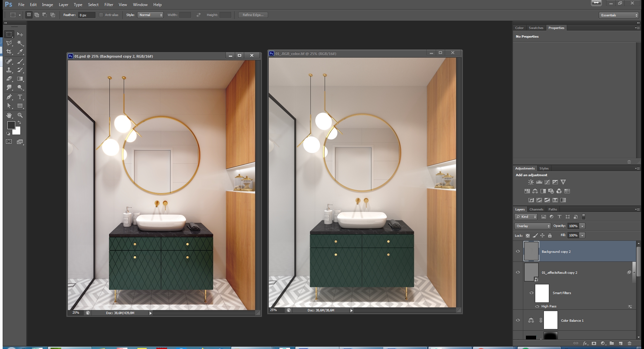The width and height of the screenshot is (644, 349).
Task: Switch to the Swatches tab
Action: (x=536, y=28)
